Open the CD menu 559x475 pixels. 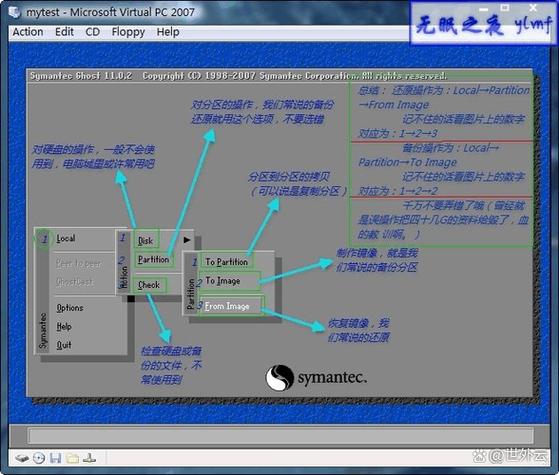pos(93,32)
